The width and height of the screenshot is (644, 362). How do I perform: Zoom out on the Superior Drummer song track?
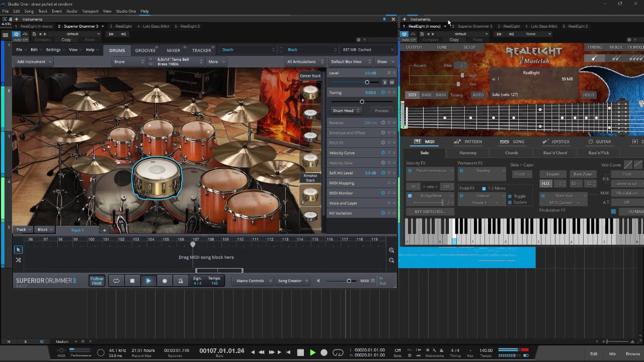pyautogui.click(x=391, y=260)
